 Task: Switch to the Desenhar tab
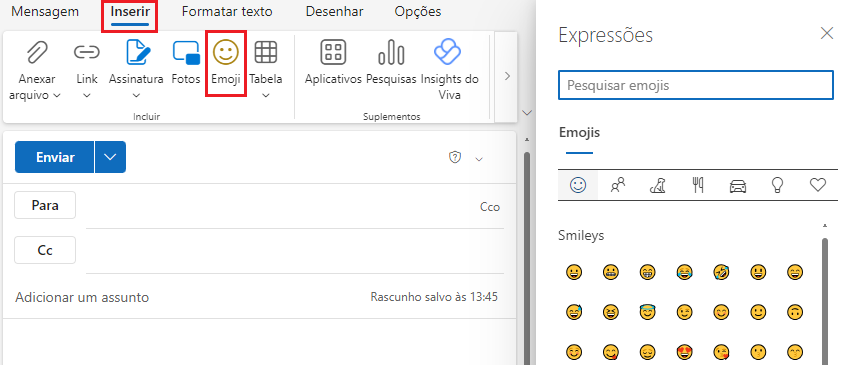334,11
